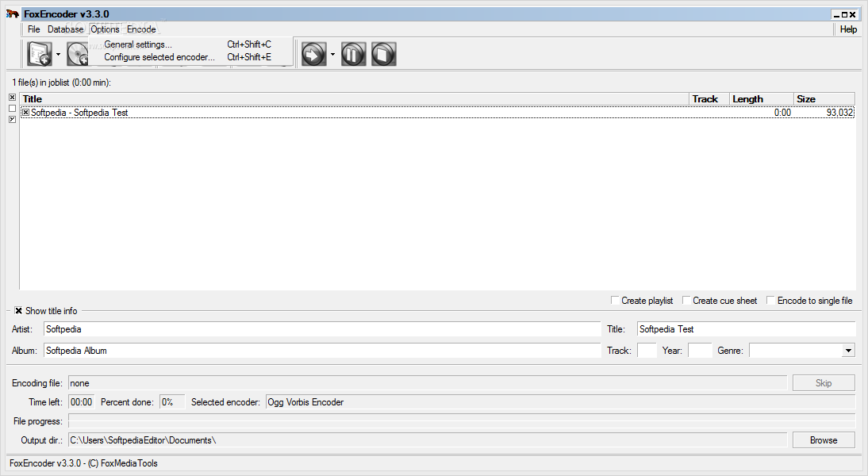The width and height of the screenshot is (868, 476).
Task: Maximize the FoxEncoder window
Action: point(844,15)
